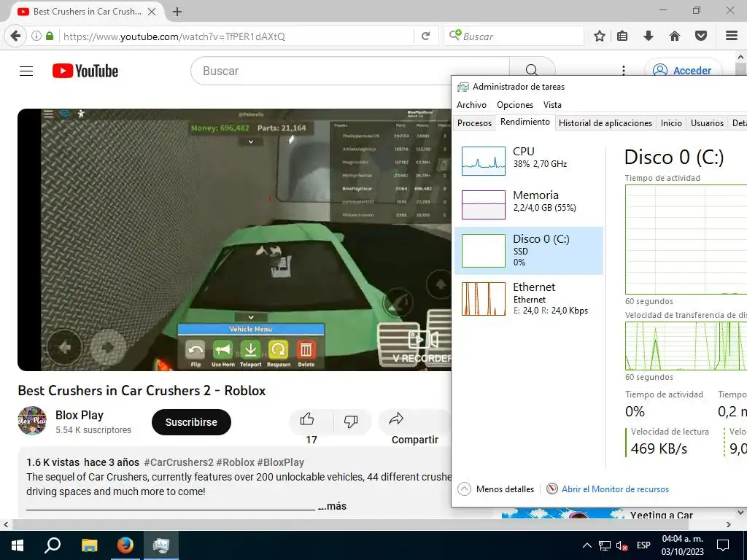Open the Vista menu in Task Manager
Image resolution: width=747 pixels, height=560 pixels.
[x=553, y=105]
